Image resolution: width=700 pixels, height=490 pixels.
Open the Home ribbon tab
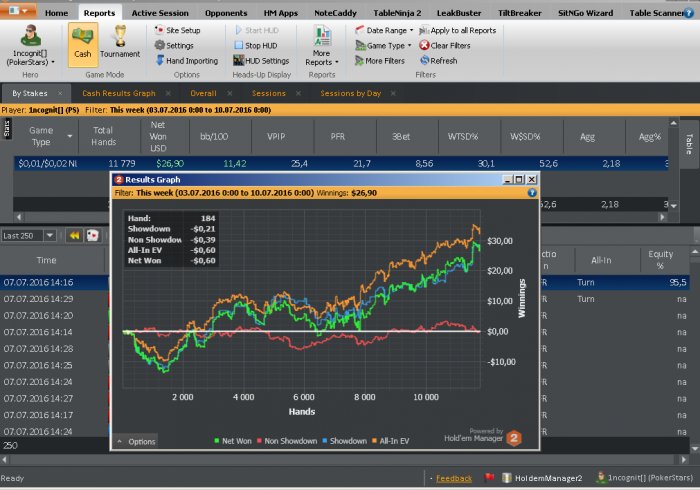point(56,13)
